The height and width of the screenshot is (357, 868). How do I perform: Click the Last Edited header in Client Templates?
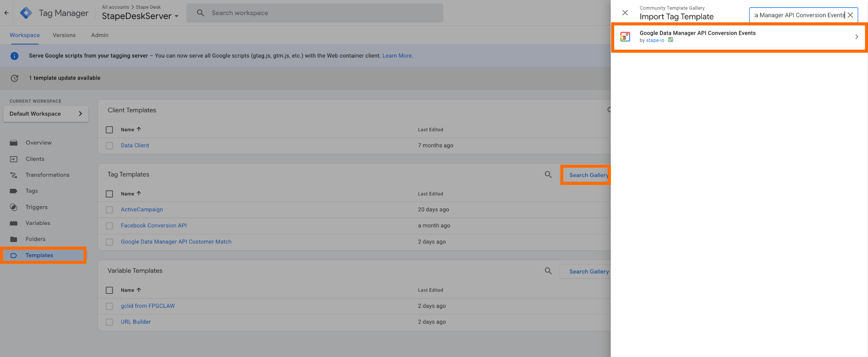tap(430, 130)
